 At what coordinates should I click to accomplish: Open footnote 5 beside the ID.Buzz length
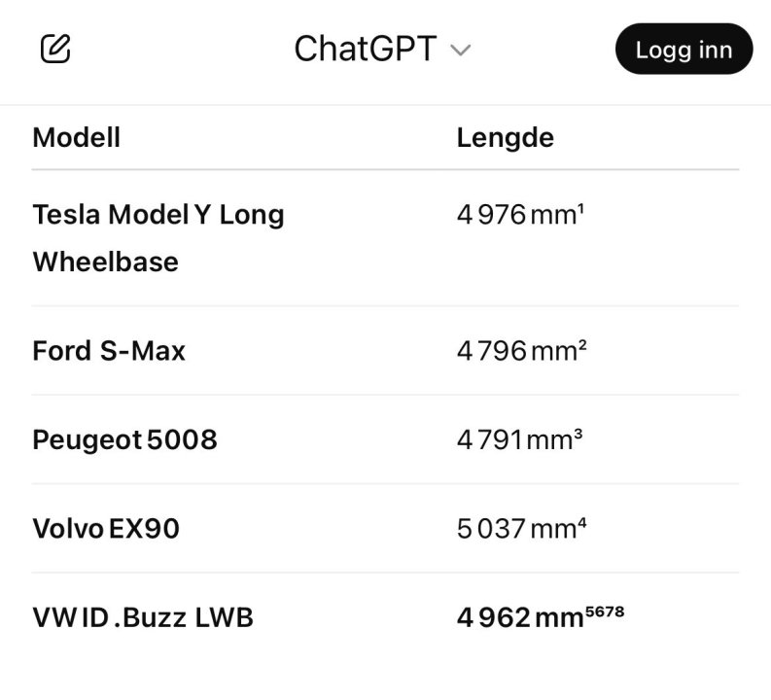click(592, 610)
